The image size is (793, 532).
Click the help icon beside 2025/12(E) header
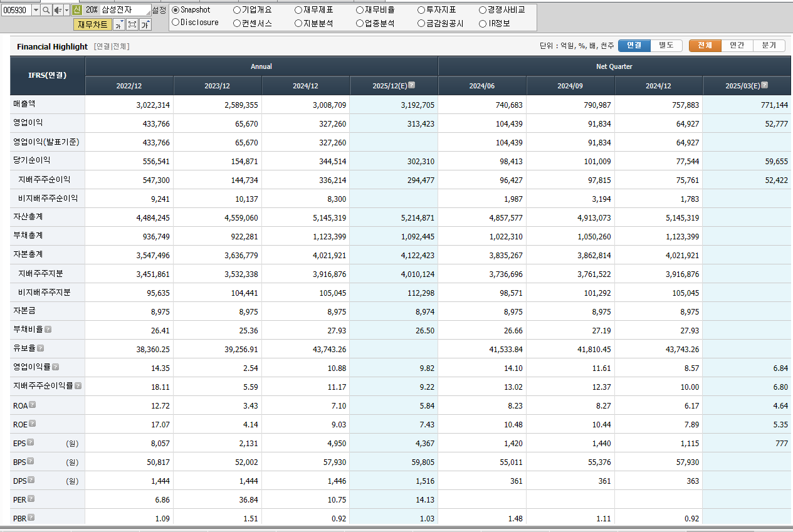coord(411,85)
